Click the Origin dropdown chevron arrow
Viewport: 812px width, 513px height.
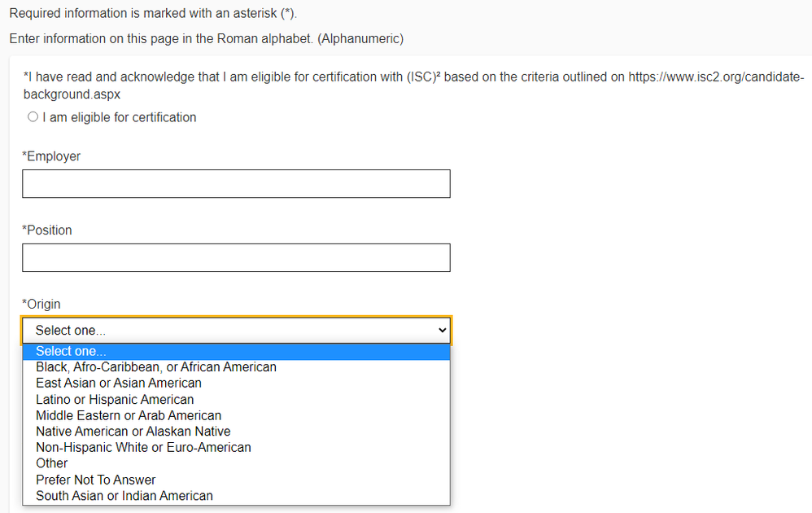[x=443, y=331]
